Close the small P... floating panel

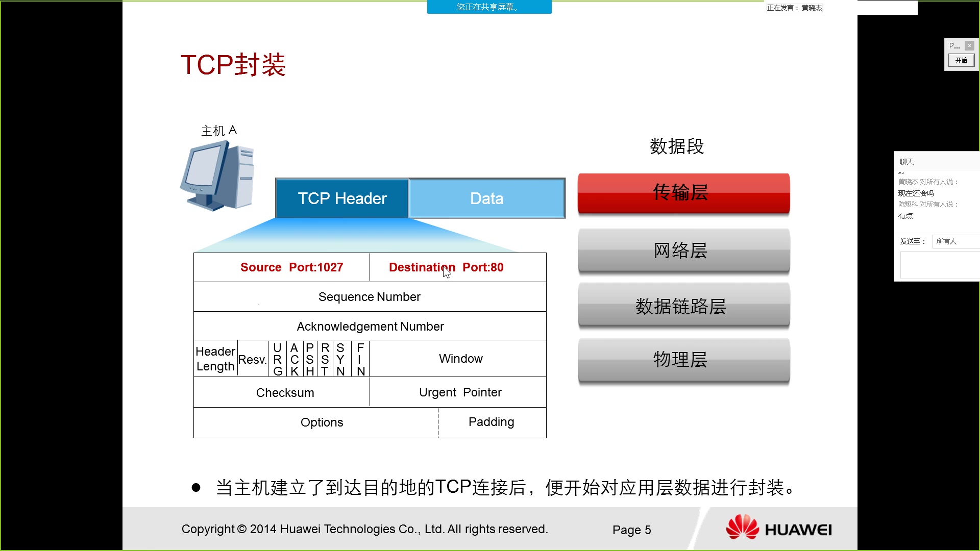(x=969, y=45)
